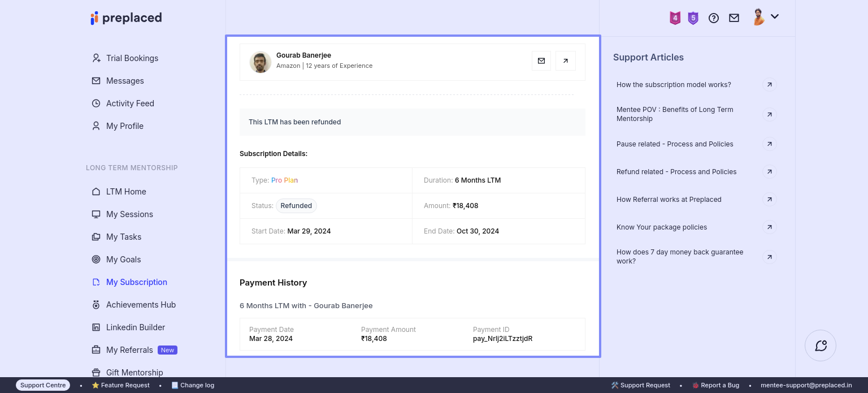Image resolution: width=868 pixels, height=393 pixels.
Task: Expand the user profile dropdown chevron
Action: [775, 17]
